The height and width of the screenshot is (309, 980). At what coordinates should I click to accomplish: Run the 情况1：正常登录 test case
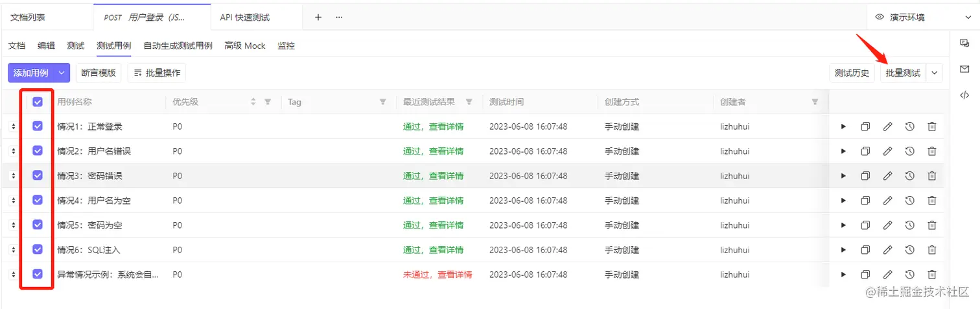(x=843, y=127)
